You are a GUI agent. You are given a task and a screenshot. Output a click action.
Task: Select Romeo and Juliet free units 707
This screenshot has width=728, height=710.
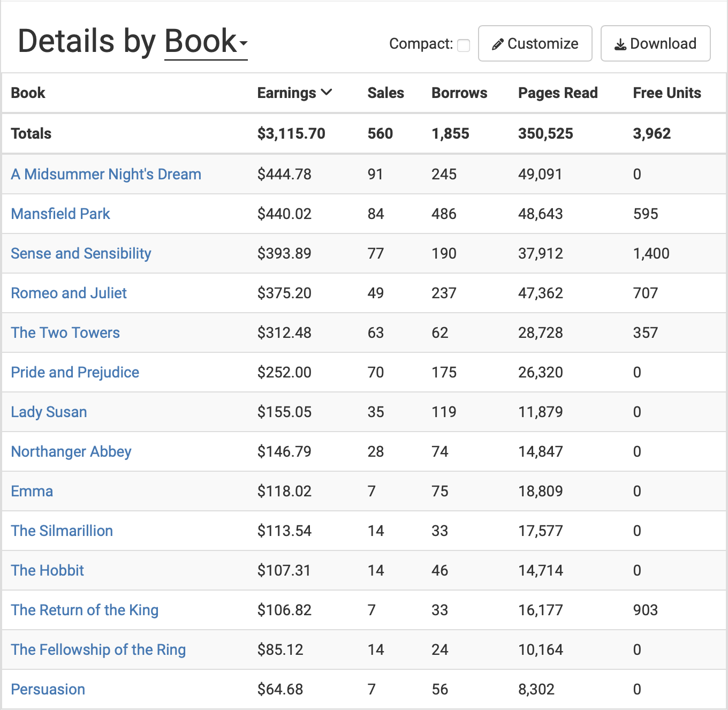click(645, 293)
